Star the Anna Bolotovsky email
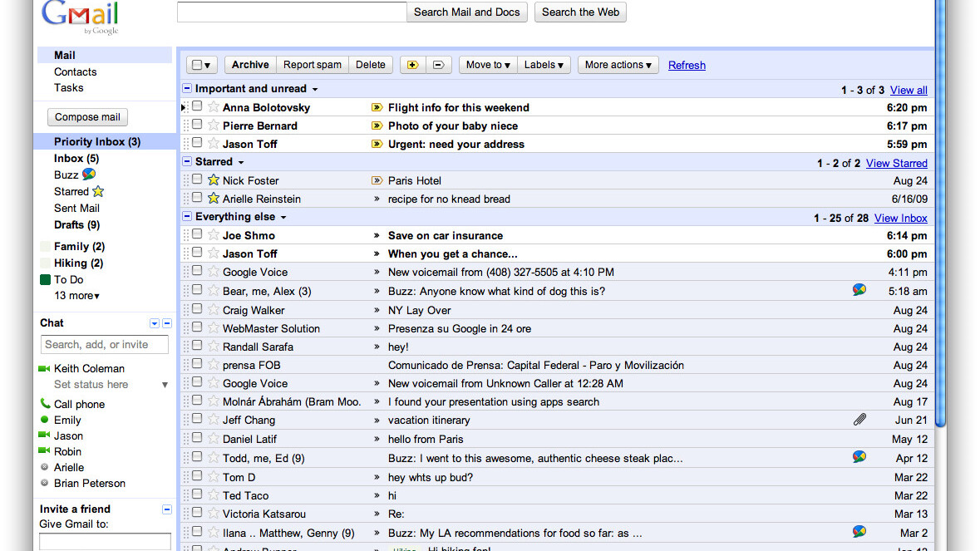 coord(214,107)
